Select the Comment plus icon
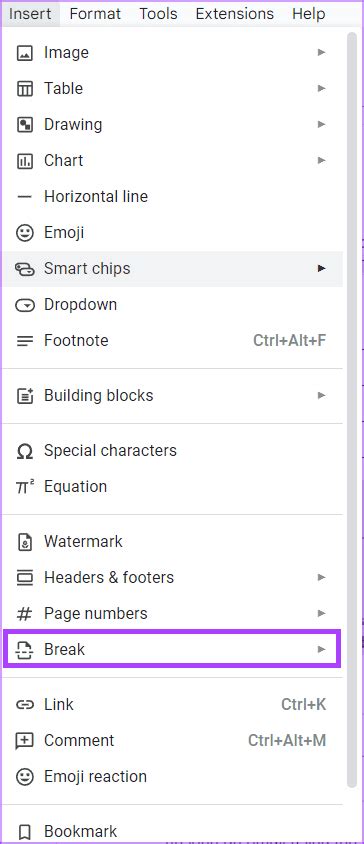The image size is (364, 844). (x=25, y=741)
